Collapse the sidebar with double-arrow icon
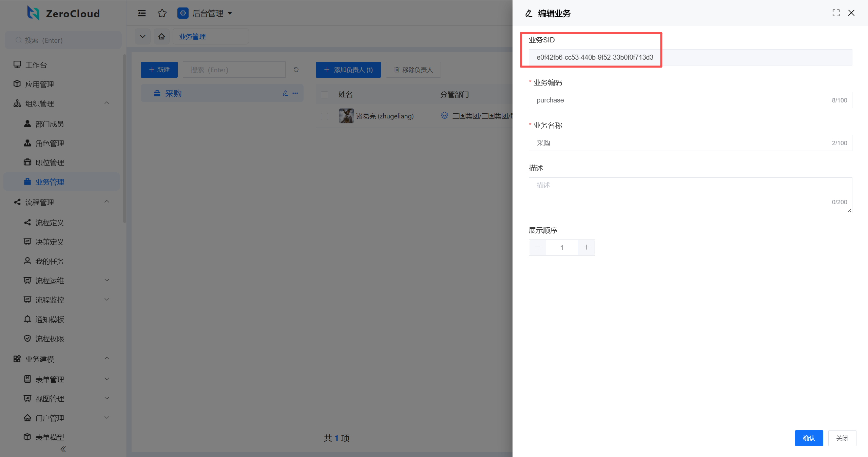Viewport: 868px width, 457px height. (x=63, y=449)
